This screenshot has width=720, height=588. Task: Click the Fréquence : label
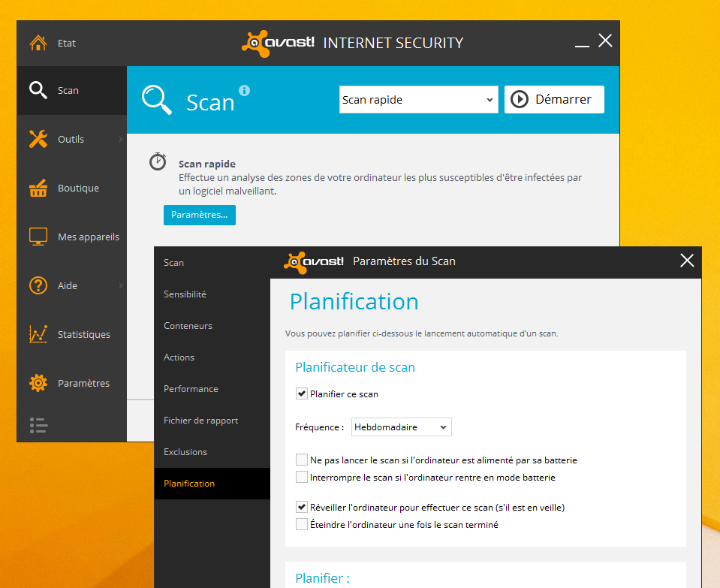[x=319, y=427]
